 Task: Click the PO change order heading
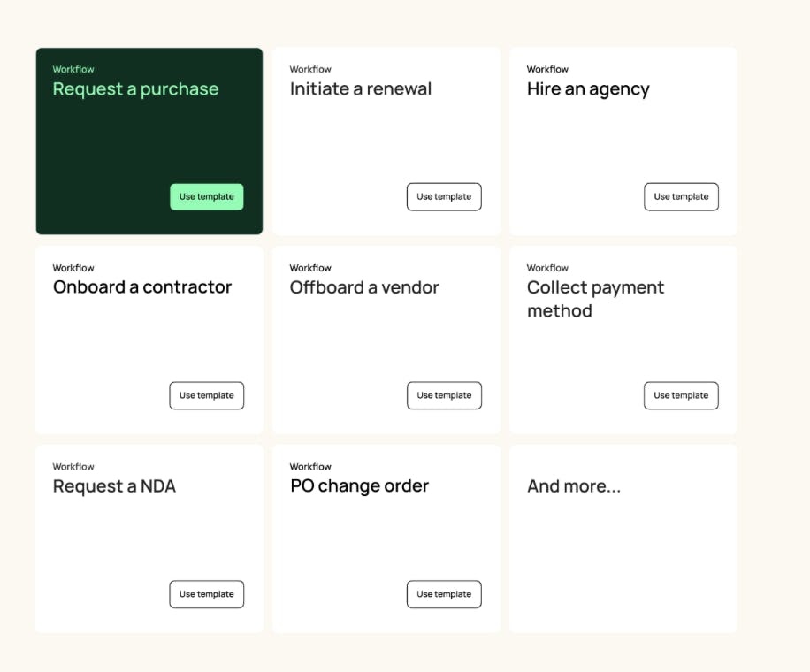click(x=359, y=486)
